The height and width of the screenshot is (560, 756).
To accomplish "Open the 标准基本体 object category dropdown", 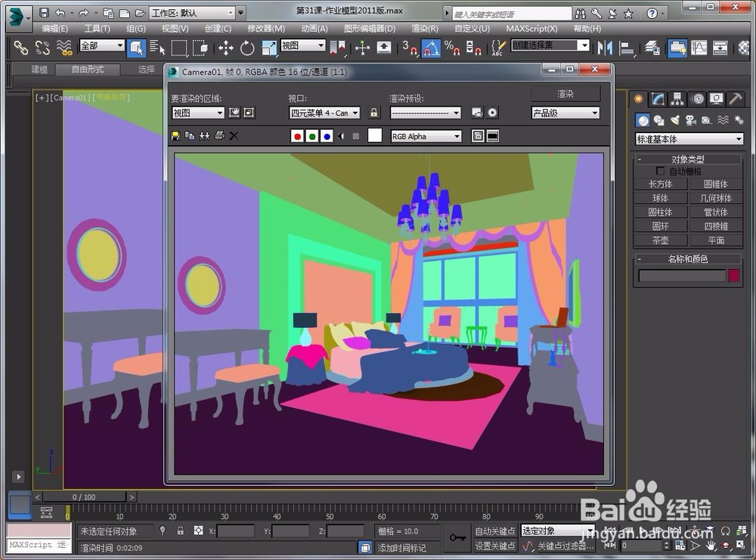I will click(689, 139).
